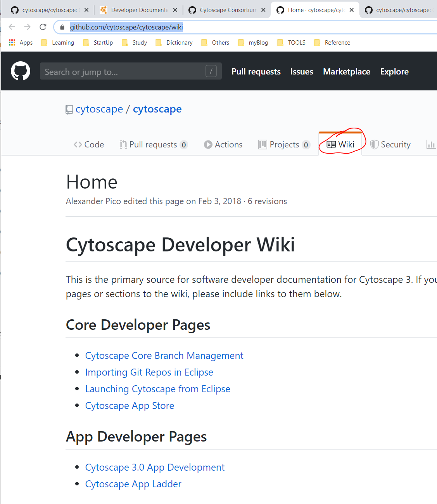
Task: Click the Home page title
Action: [x=92, y=182]
